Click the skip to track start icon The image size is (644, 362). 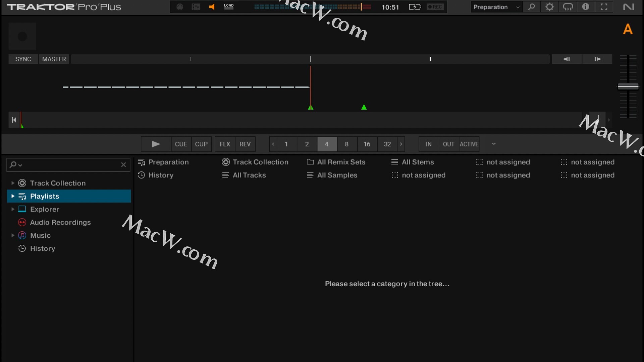[x=14, y=120]
